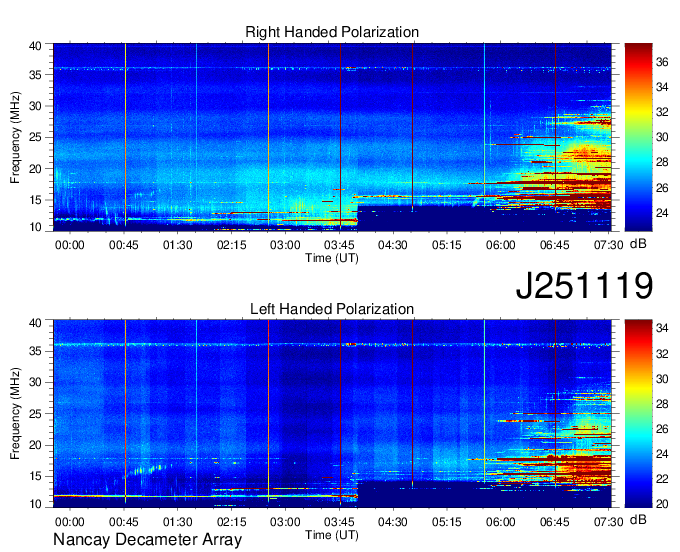The image size is (680, 552).
Task: Select 02:15 tick on Right Handed time axis
Action: [x=231, y=244]
